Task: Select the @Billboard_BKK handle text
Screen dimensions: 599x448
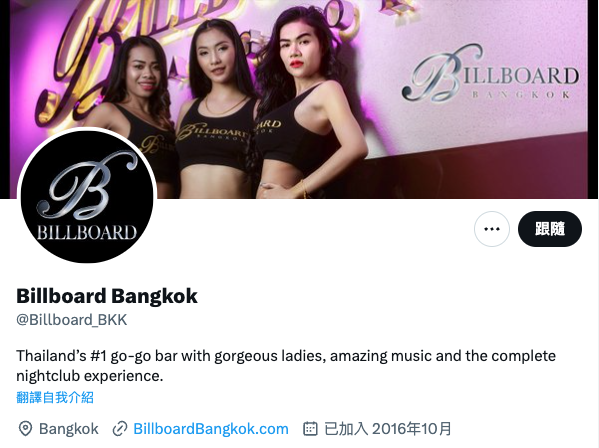Action: tap(71, 320)
